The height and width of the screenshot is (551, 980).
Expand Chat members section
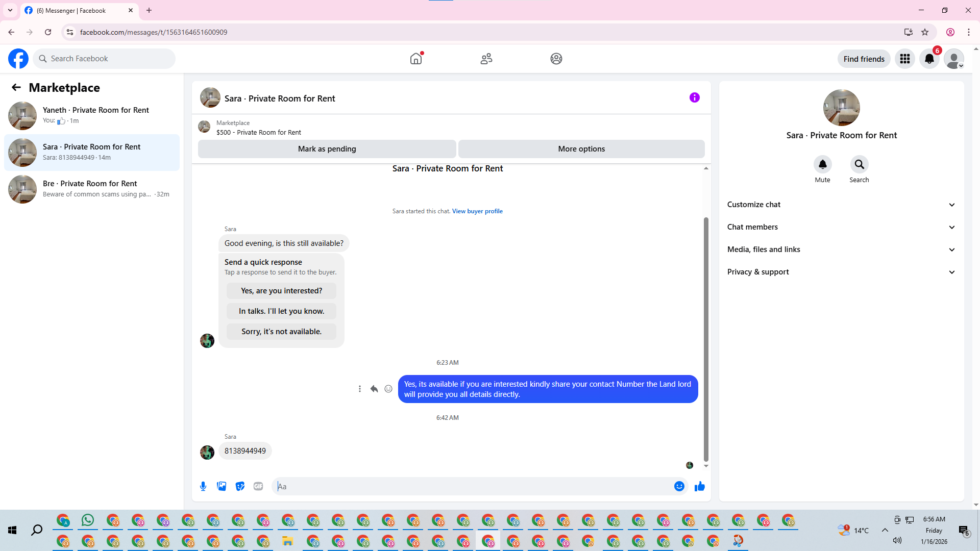click(x=841, y=227)
